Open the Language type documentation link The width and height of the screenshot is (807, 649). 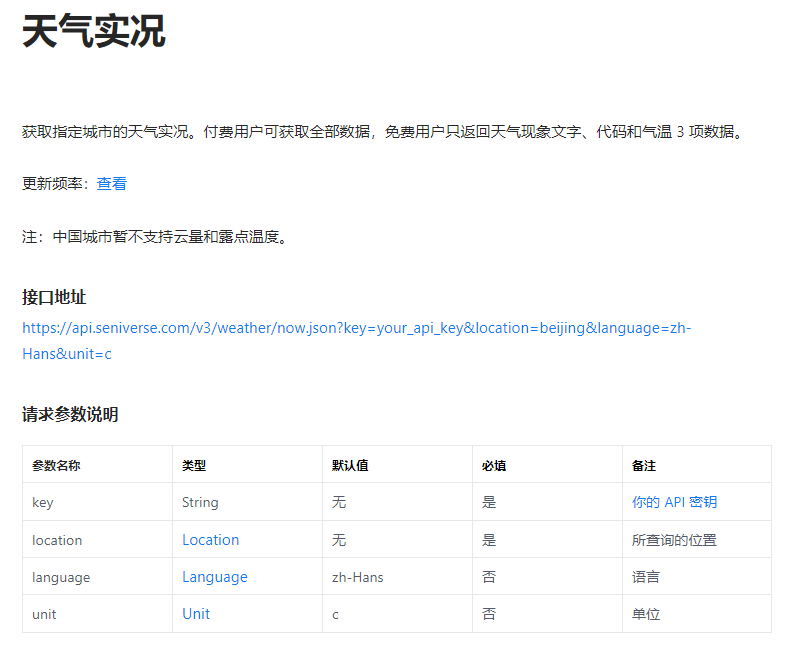point(213,576)
